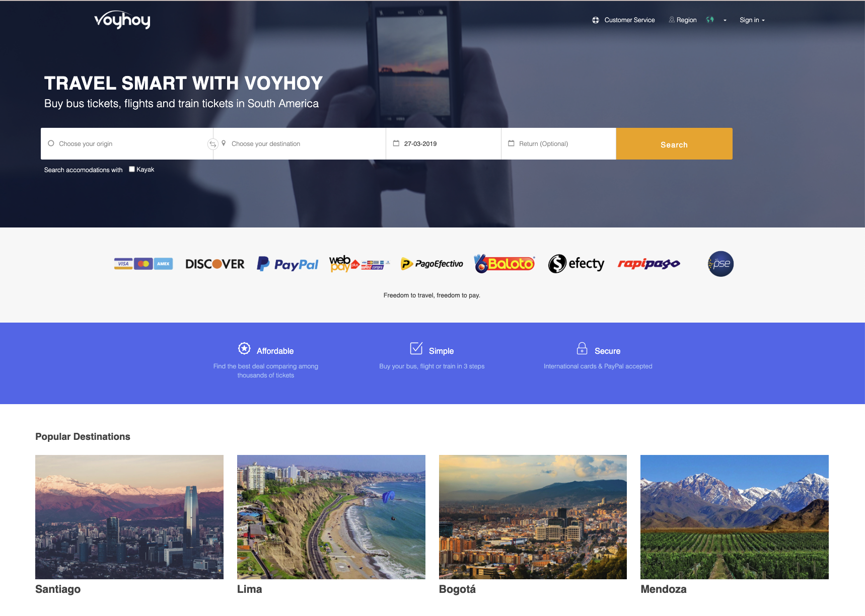Click the rapipago logo

pos(649,264)
